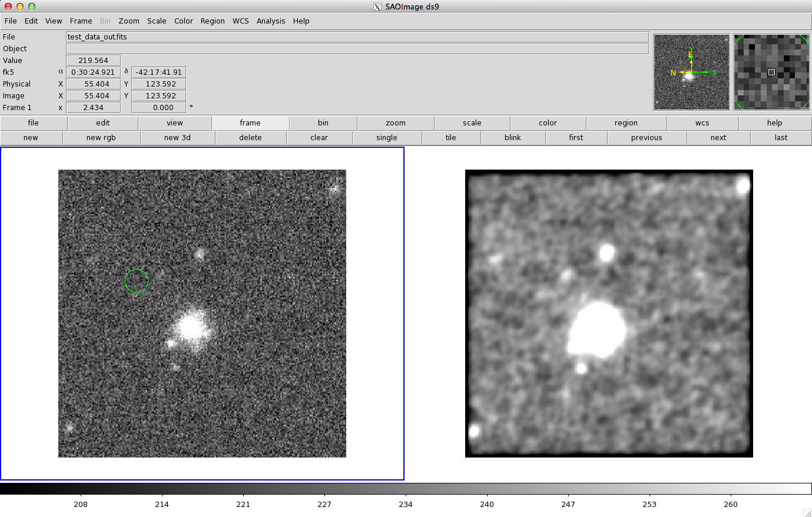Click the grayscale colorbar
Image resolution: width=812 pixels, height=517 pixels.
point(406,489)
